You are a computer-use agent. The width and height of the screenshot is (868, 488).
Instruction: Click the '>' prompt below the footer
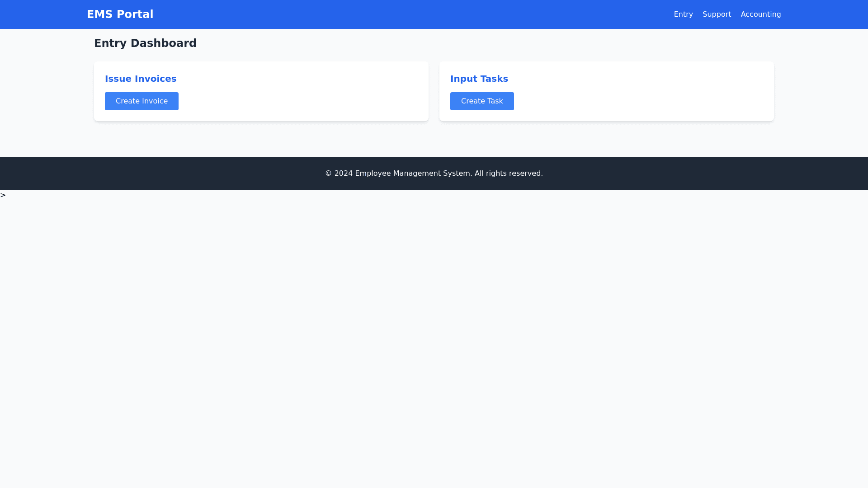click(3, 195)
